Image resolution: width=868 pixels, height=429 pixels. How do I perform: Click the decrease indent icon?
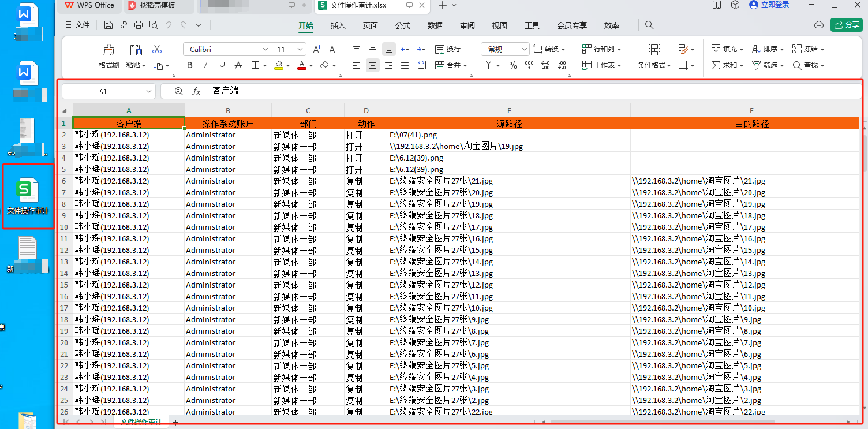click(405, 49)
